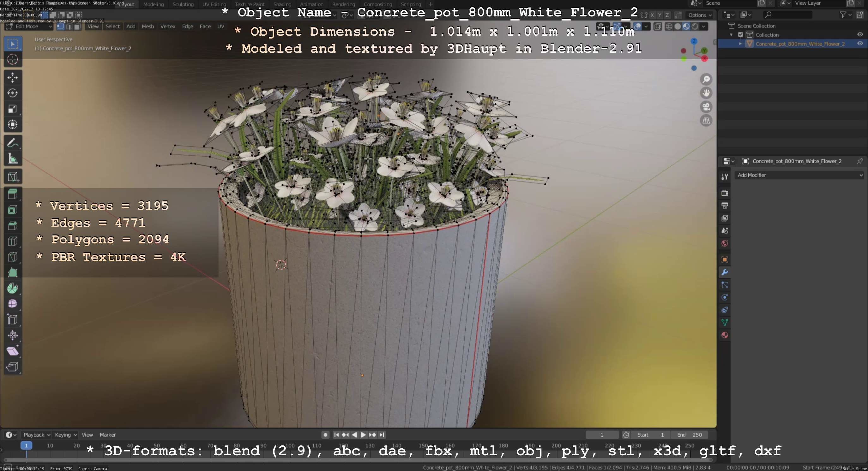Hide Collection using its eye icon
This screenshot has height=471, width=868.
click(860, 34)
